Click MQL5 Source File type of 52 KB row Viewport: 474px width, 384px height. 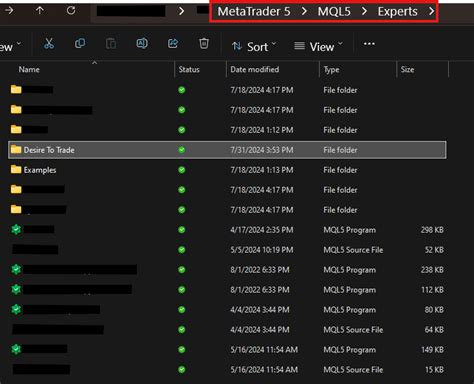pyautogui.click(x=353, y=250)
